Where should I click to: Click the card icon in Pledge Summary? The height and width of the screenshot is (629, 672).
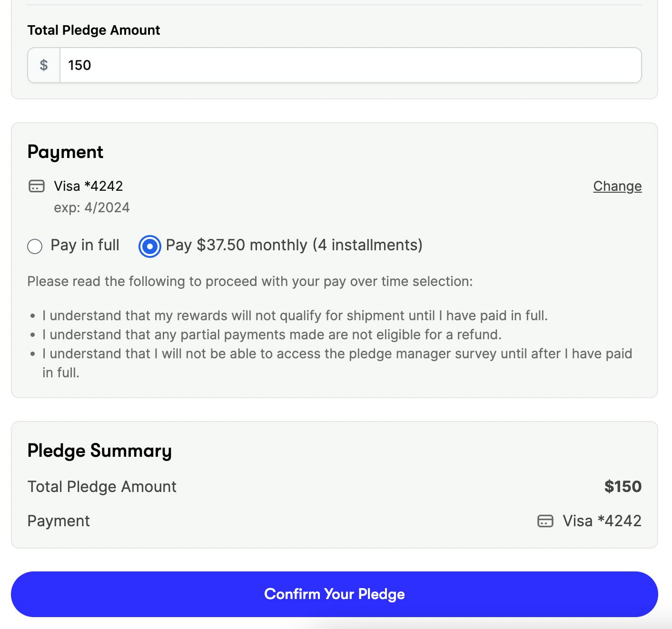(x=545, y=521)
